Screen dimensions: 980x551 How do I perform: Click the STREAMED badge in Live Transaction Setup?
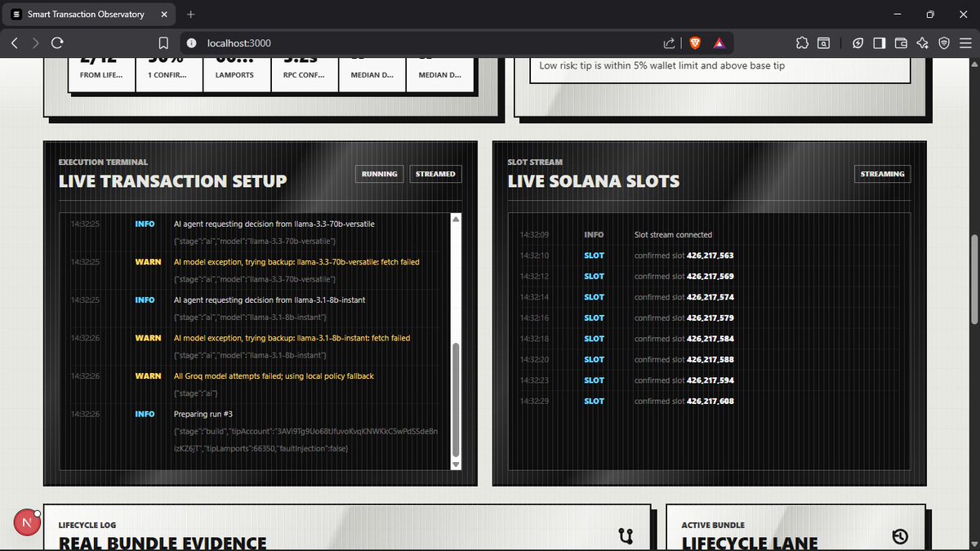coord(435,174)
